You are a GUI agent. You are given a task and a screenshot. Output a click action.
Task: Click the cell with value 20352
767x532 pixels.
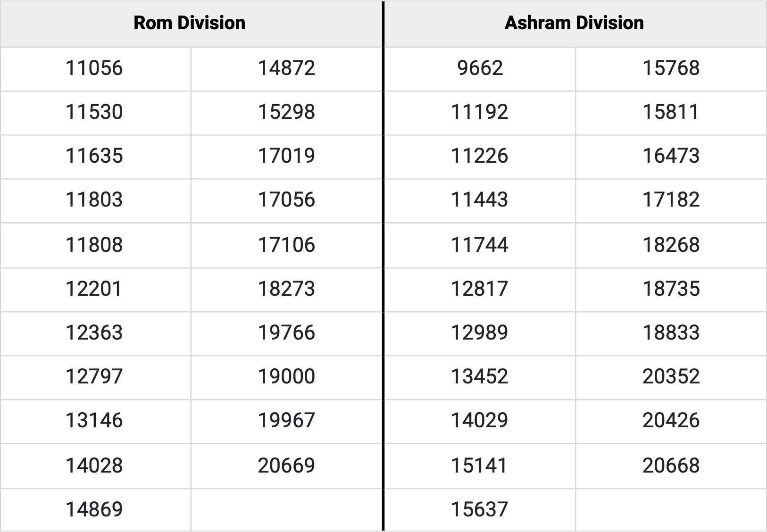coord(671,378)
